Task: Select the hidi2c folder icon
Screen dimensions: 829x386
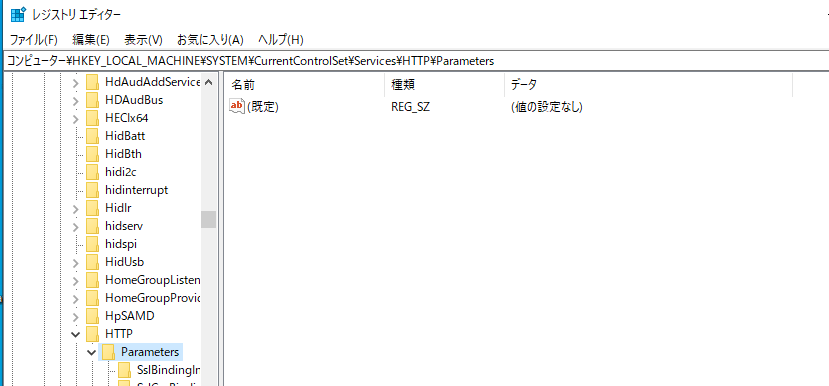Action: pyautogui.click(x=93, y=172)
